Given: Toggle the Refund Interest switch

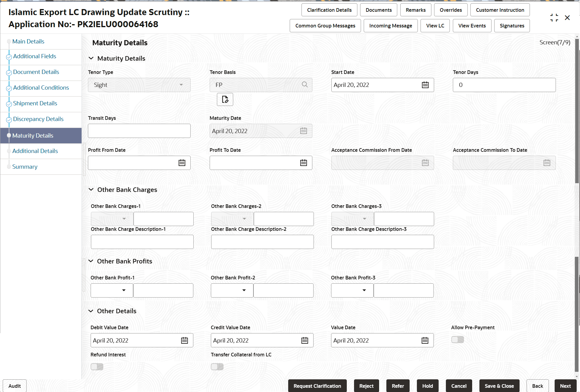Looking at the screenshot, I should (x=97, y=367).
